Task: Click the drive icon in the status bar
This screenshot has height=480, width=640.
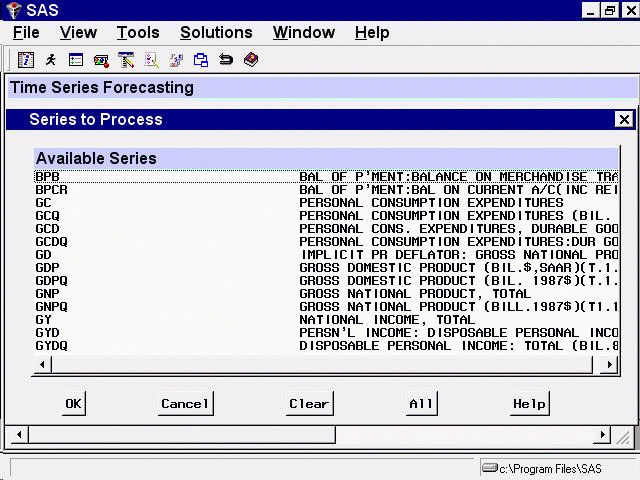Action: pyautogui.click(x=490, y=467)
